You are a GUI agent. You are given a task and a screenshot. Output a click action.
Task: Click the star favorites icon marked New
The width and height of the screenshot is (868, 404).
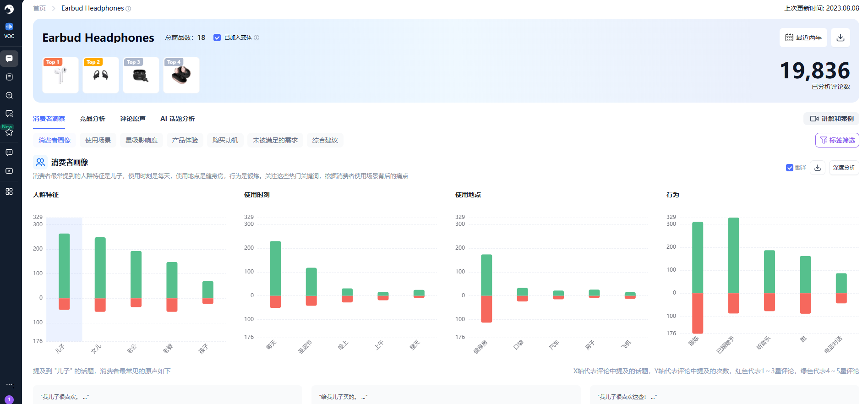tap(9, 132)
